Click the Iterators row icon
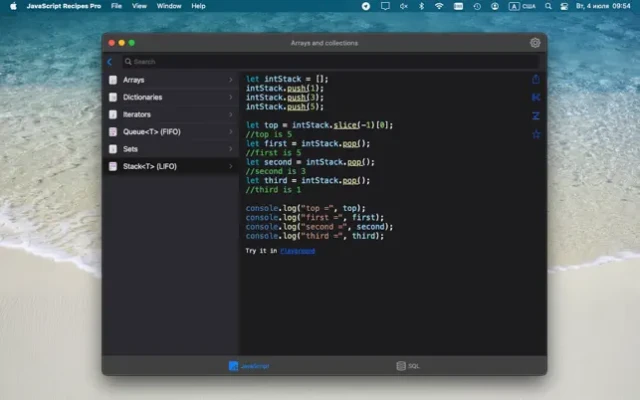This screenshot has width=640, height=400. click(113, 115)
